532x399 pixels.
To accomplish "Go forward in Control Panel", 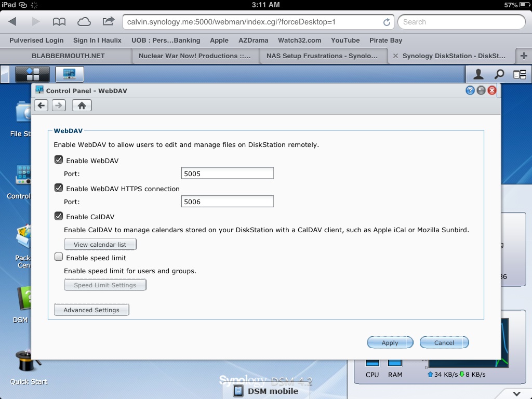I will (x=59, y=105).
